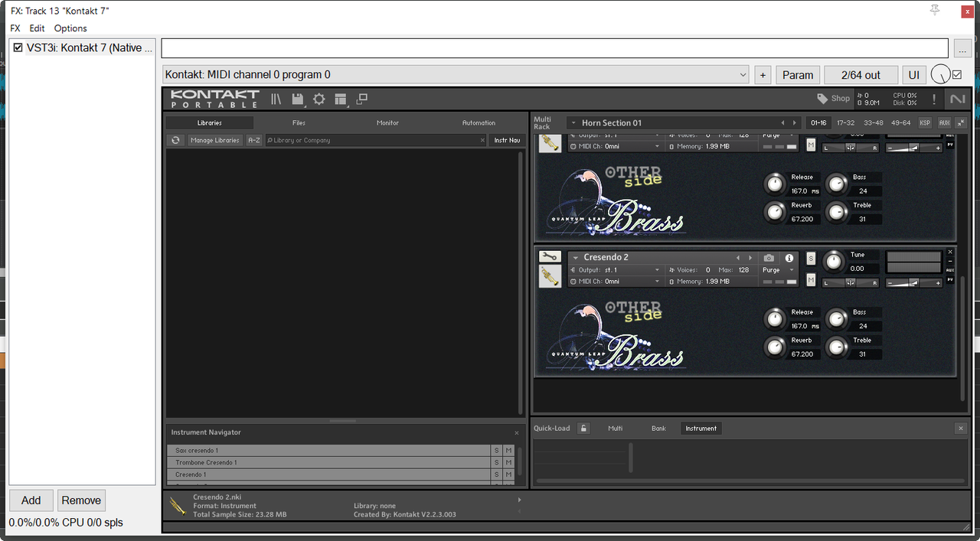The width and height of the screenshot is (980, 541).
Task: Click the trumpet instrument icon of Cresendo 2
Action: click(550, 277)
